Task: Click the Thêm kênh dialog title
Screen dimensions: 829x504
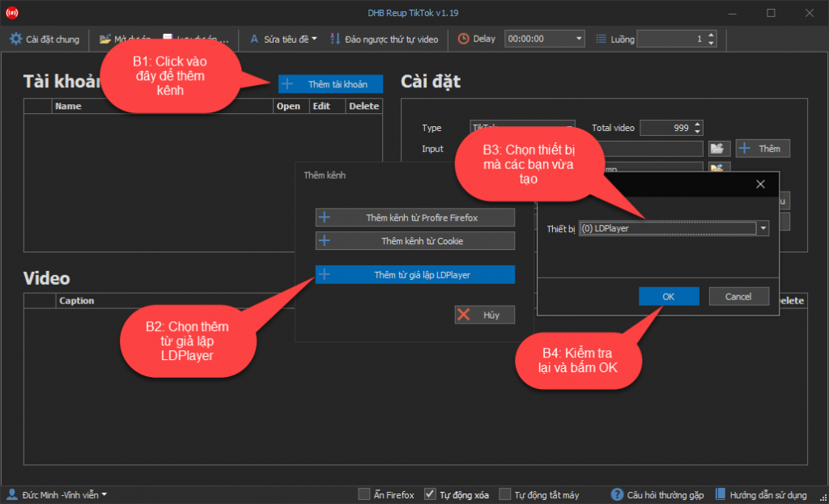Action: (325, 176)
